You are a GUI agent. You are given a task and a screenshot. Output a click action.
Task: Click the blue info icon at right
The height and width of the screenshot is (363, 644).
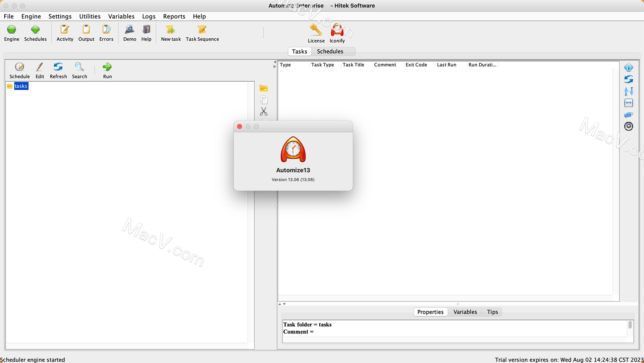[x=629, y=67]
